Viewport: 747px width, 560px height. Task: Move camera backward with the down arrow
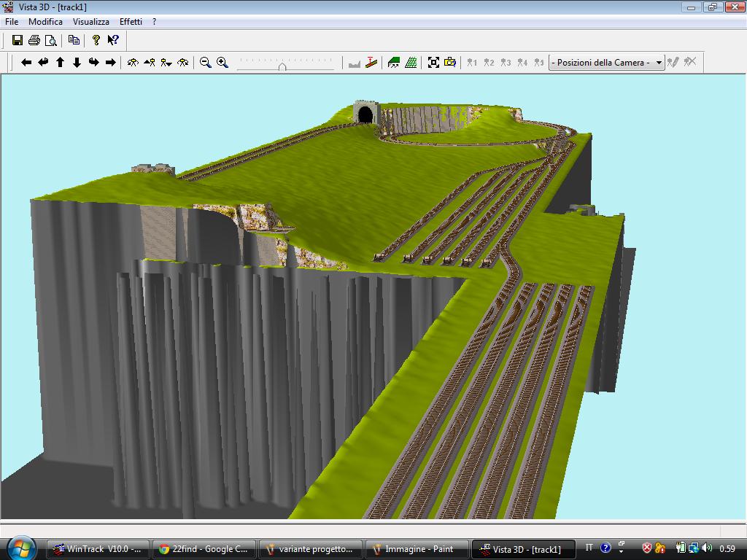pyautogui.click(x=77, y=63)
